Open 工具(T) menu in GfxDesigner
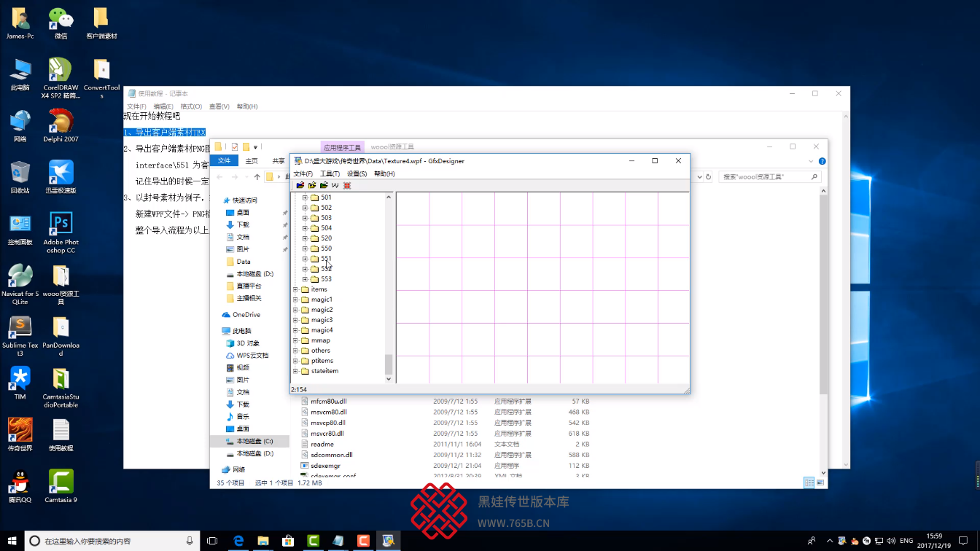 point(330,174)
